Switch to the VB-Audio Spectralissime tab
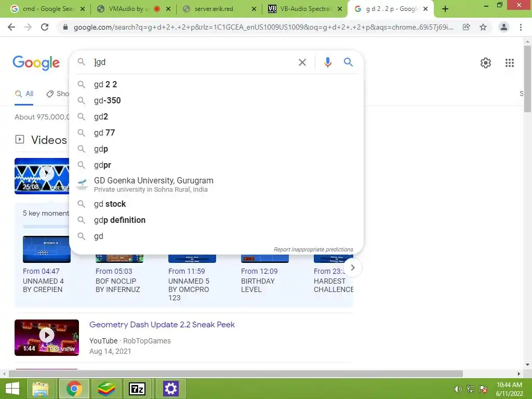This screenshot has width=532, height=399. pos(301,9)
